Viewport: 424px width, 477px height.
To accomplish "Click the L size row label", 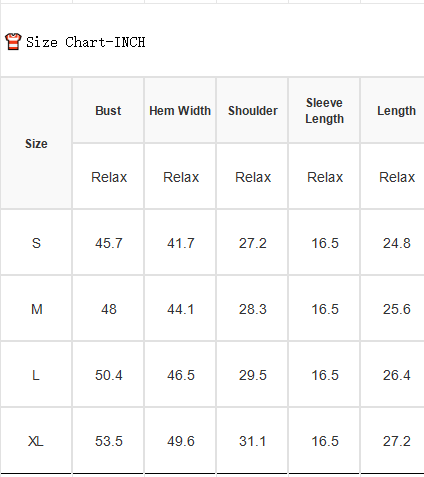I will coord(36,375).
